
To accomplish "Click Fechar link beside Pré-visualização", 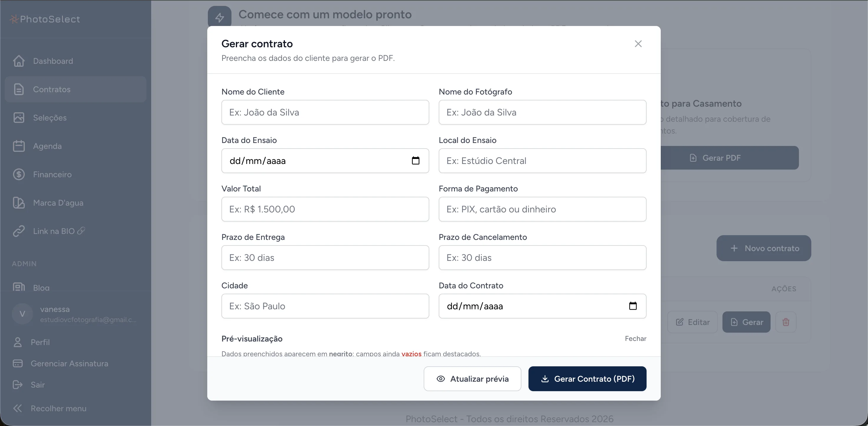I will 635,339.
